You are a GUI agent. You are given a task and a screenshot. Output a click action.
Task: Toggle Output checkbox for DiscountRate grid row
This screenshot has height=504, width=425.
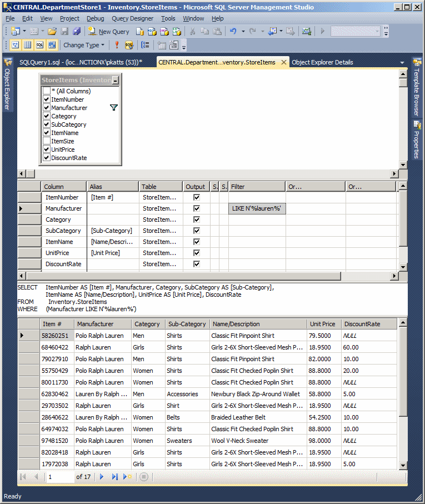point(197,264)
